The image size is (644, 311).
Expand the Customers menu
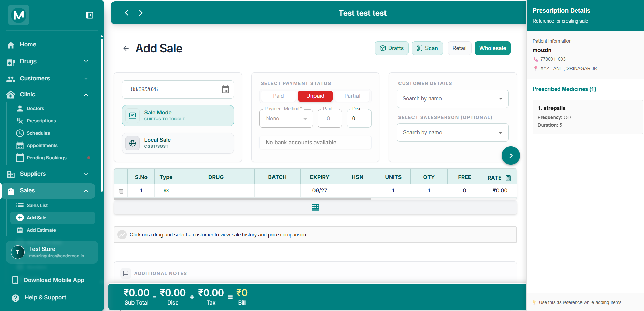click(48, 79)
